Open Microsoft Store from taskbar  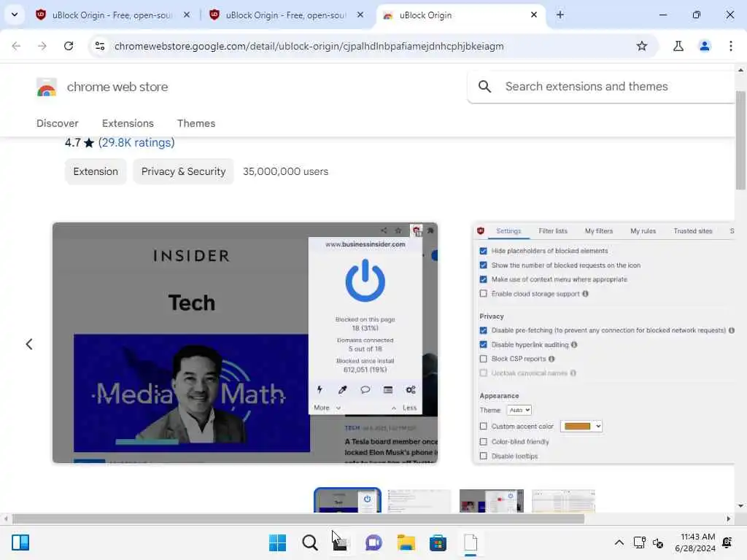point(438,542)
